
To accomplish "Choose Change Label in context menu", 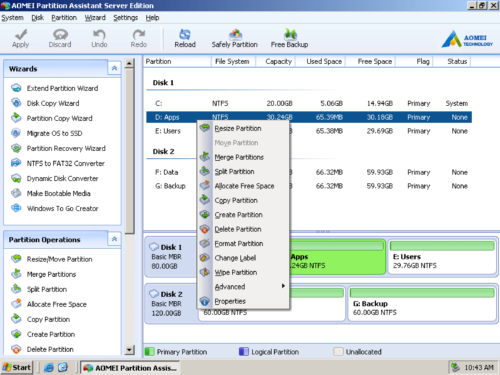I will tap(243, 258).
